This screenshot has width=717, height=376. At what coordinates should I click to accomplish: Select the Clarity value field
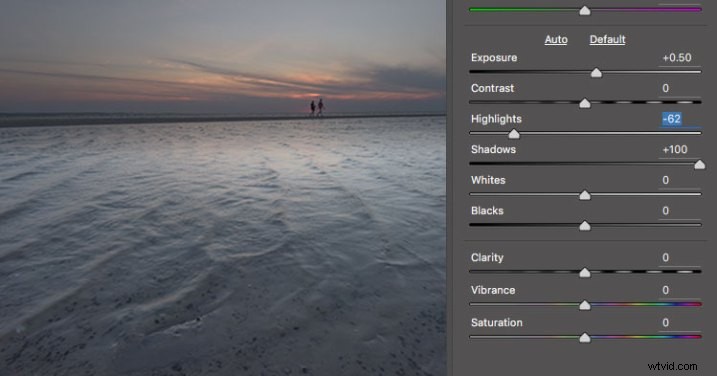[x=679, y=258]
